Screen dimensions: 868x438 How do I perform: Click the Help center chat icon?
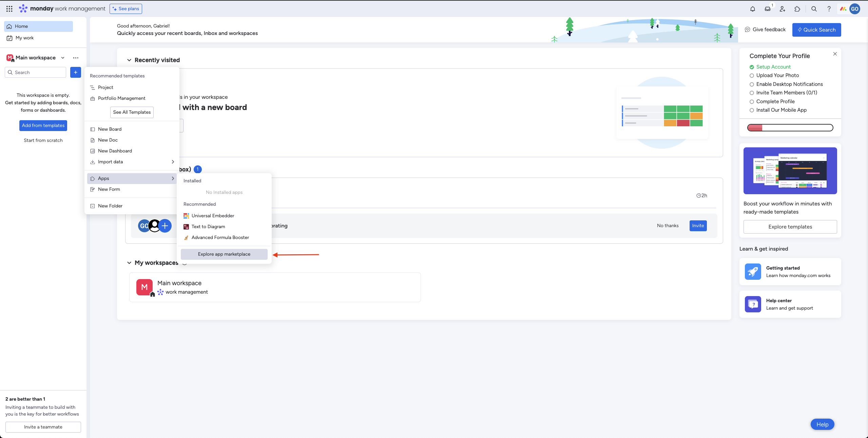click(x=753, y=304)
